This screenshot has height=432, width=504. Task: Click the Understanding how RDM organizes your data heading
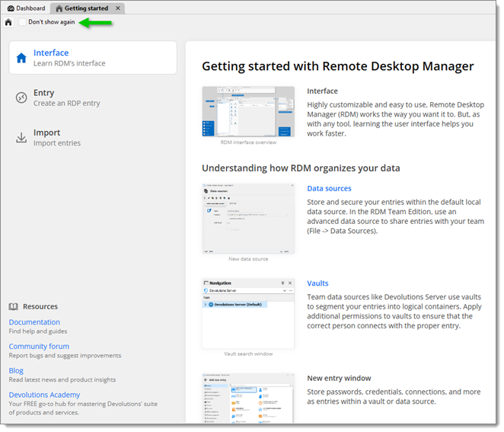coord(301,168)
